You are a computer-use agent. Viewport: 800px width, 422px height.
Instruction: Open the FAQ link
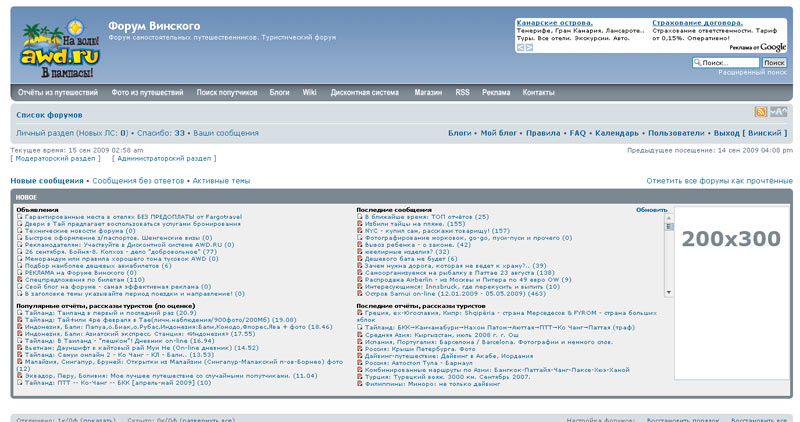pos(578,133)
